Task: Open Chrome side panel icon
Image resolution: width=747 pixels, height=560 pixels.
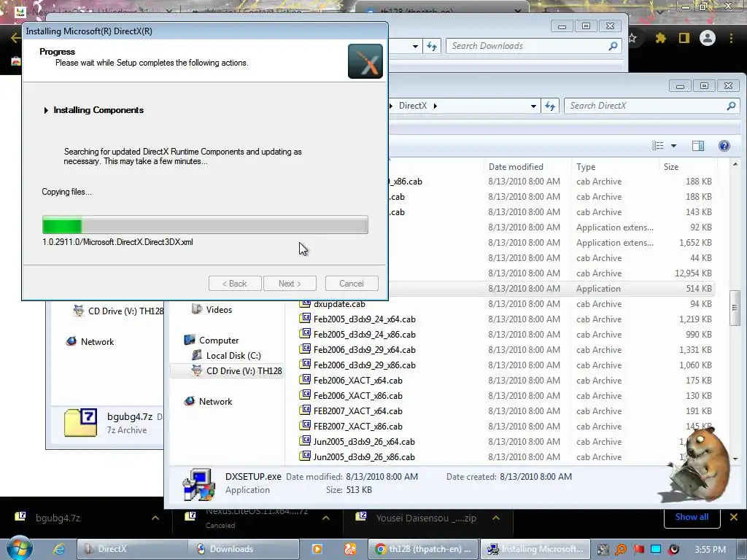Action: tap(684, 38)
